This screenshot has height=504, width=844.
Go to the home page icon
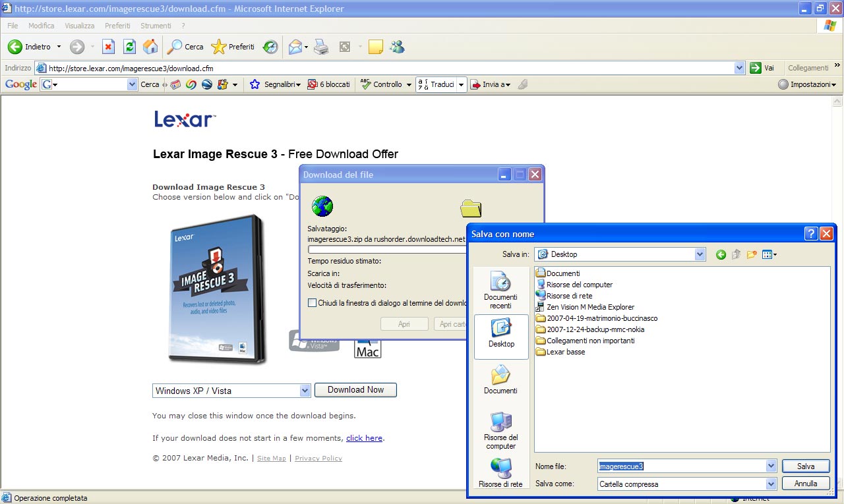[x=150, y=47]
